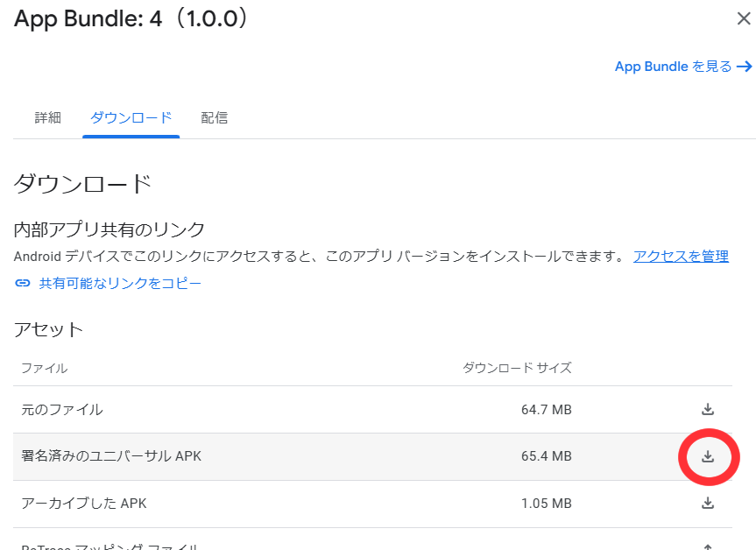Click the red-circled download icon
The image size is (756, 550).
point(708,456)
